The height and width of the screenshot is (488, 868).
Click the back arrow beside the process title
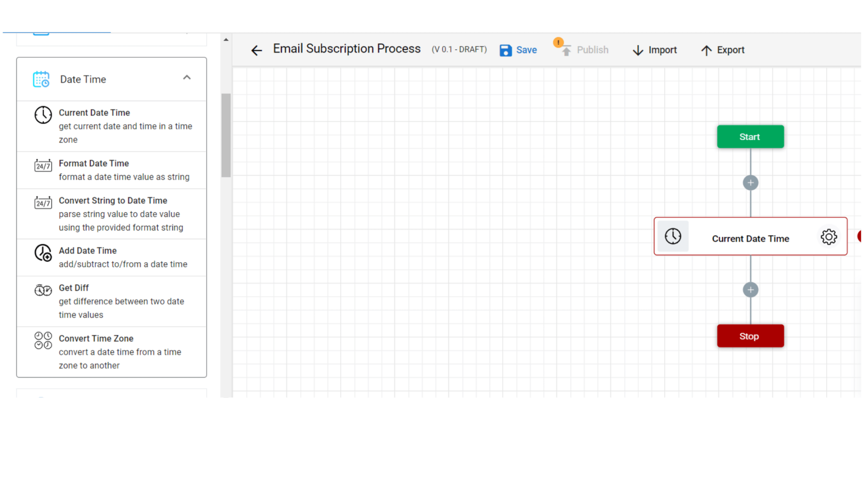pyautogui.click(x=256, y=50)
